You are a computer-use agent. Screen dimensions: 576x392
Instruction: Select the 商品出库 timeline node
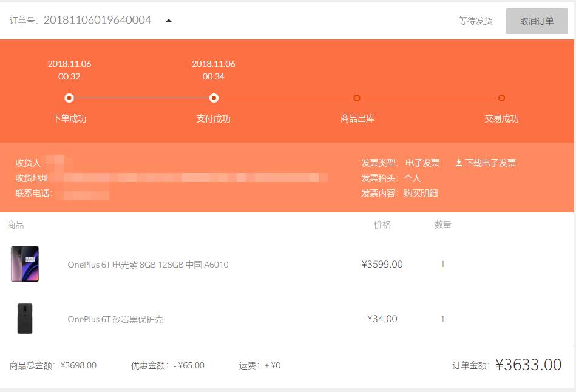point(357,98)
